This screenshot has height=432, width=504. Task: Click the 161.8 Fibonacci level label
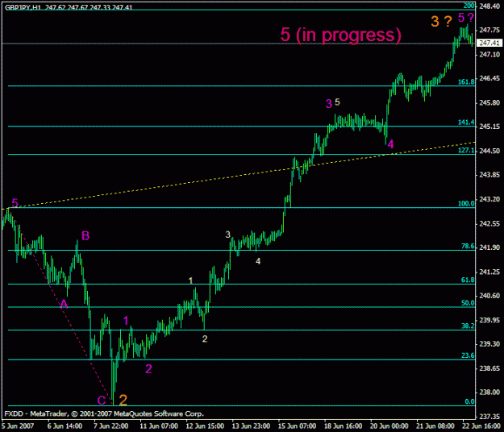(466, 82)
